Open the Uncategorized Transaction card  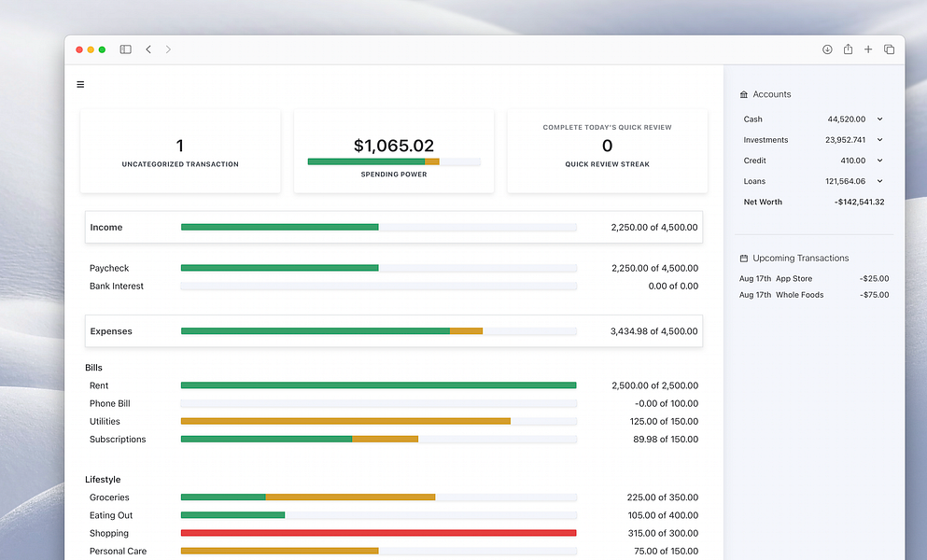tap(180, 151)
